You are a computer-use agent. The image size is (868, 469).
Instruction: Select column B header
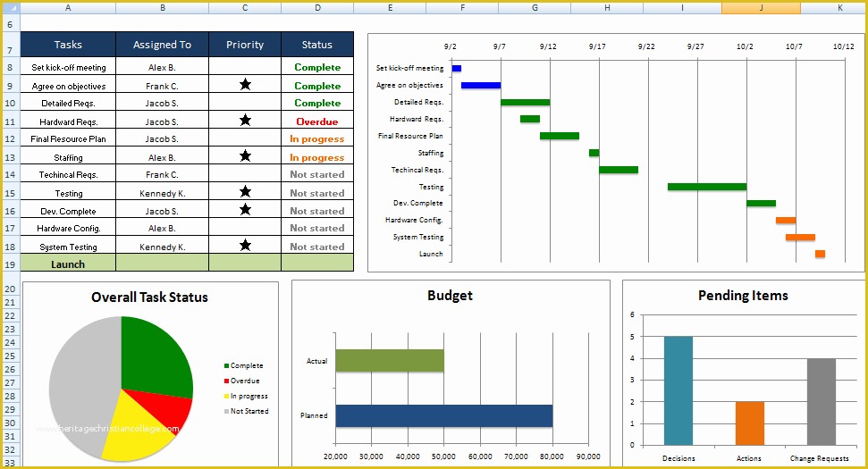click(x=162, y=8)
